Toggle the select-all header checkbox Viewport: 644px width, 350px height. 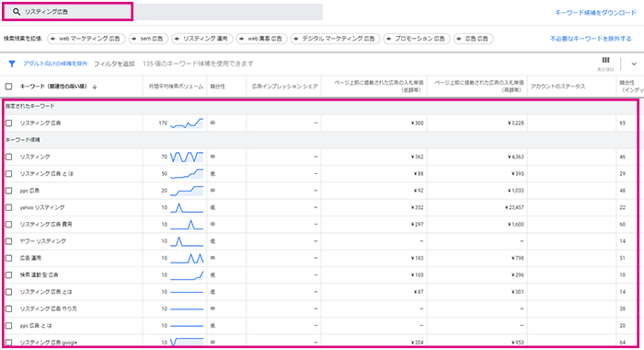8,87
